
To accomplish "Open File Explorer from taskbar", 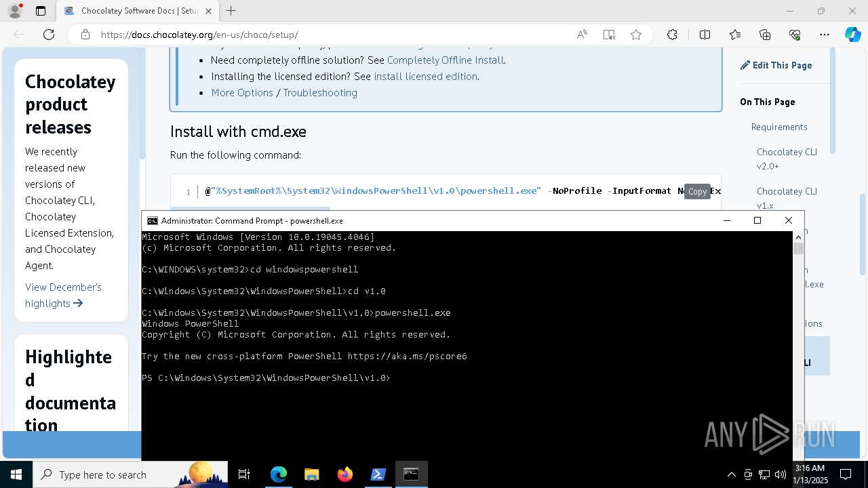I will point(312,474).
